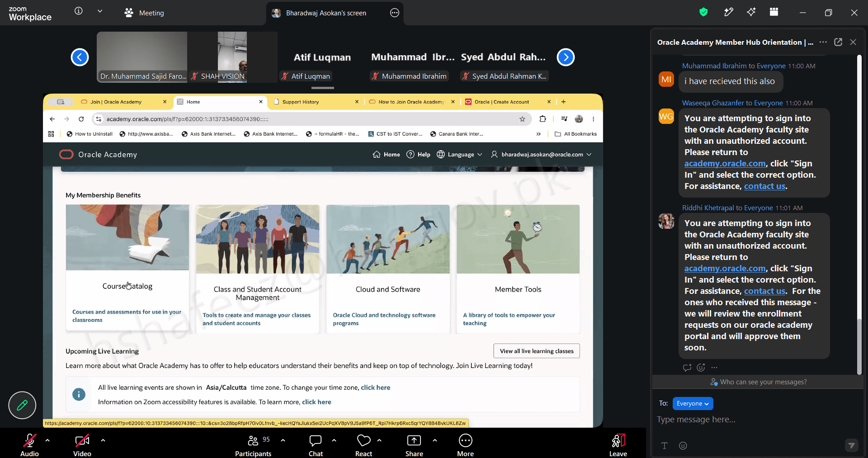Click the green security shield icon
This screenshot has height=458, width=868.
click(x=703, y=12)
